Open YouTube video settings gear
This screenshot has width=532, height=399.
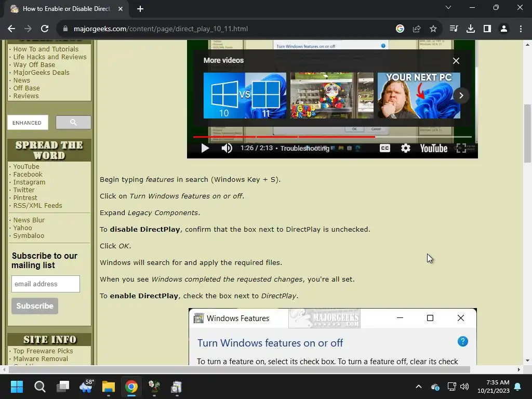[x=405, y=148]
